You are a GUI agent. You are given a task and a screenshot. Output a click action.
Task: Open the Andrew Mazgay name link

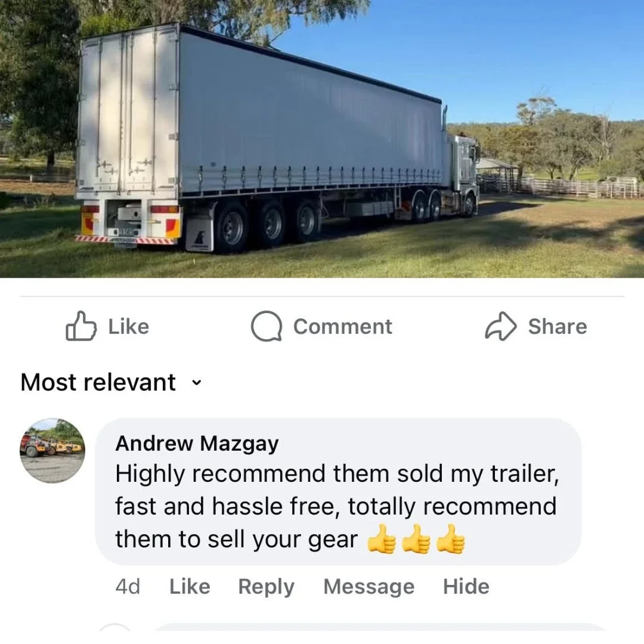click(197, 444)
